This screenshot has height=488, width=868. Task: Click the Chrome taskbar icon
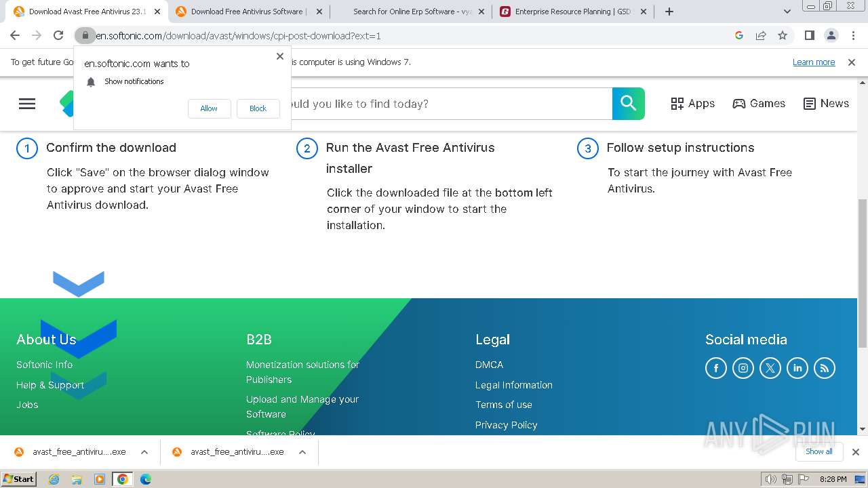pos(122,479)
